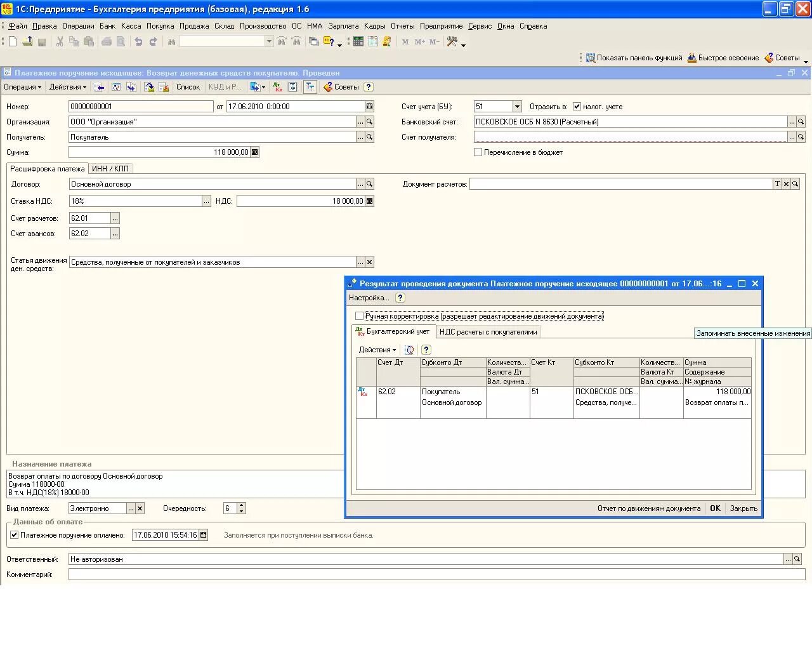Click the M+ memory button
This screenshot has height=650, width=812.
click(420, 41)
